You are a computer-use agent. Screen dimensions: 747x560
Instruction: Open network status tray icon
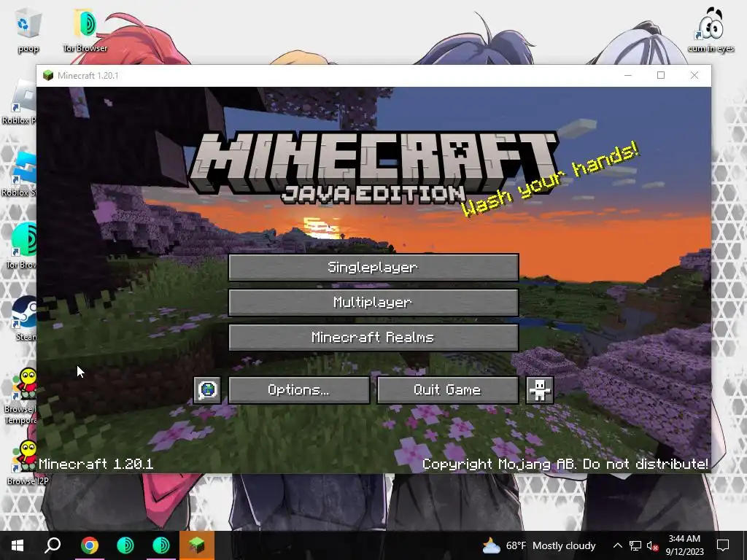(635, 545)
